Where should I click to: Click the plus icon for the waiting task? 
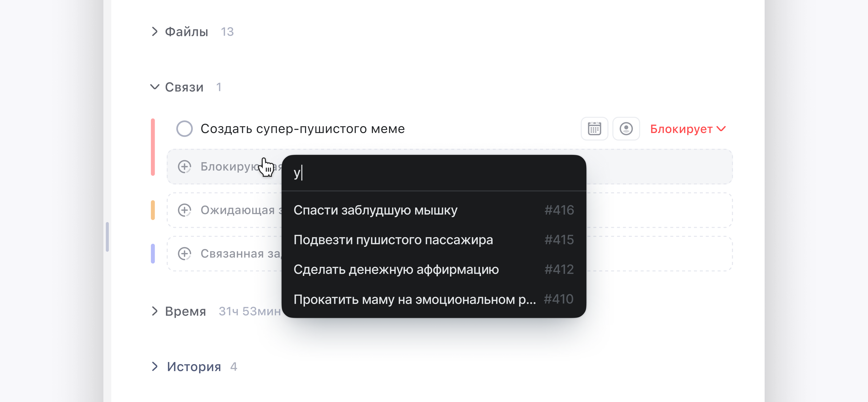point(184,210)
